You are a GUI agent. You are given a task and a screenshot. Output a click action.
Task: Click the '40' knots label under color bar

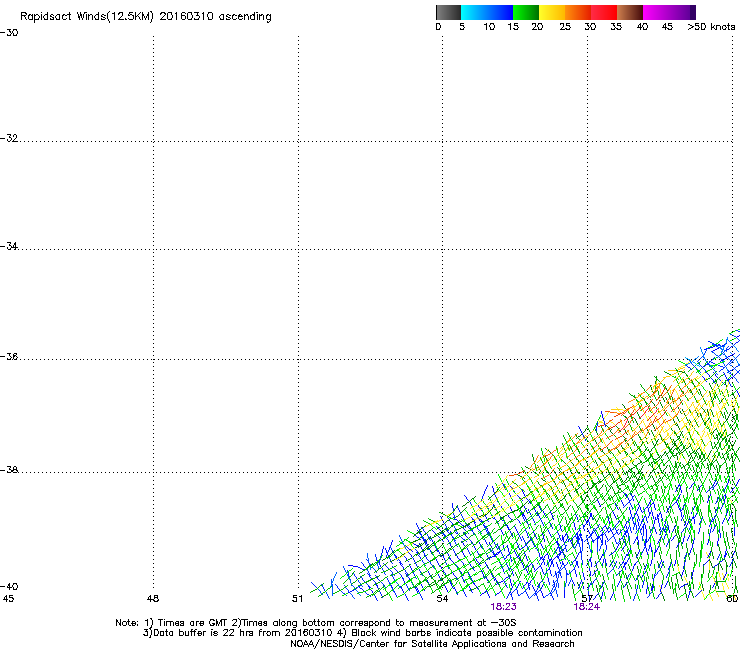click(x=642, y=27)
